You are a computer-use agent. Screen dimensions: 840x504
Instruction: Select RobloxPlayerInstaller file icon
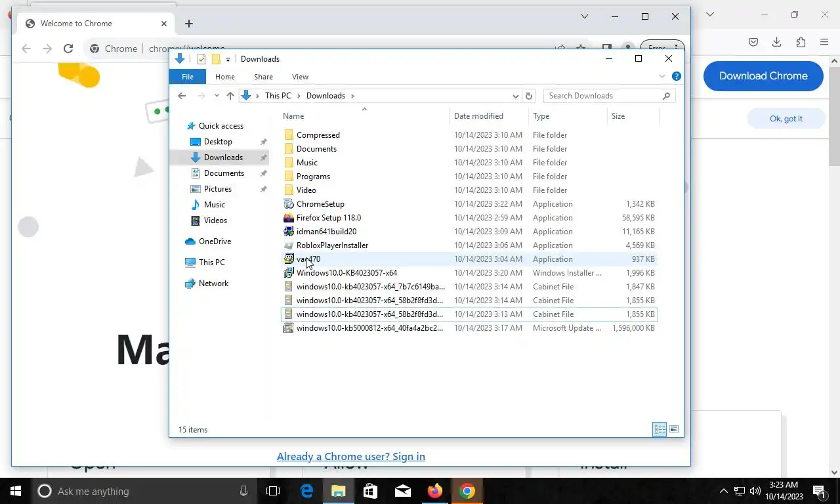tap(288, 245)
